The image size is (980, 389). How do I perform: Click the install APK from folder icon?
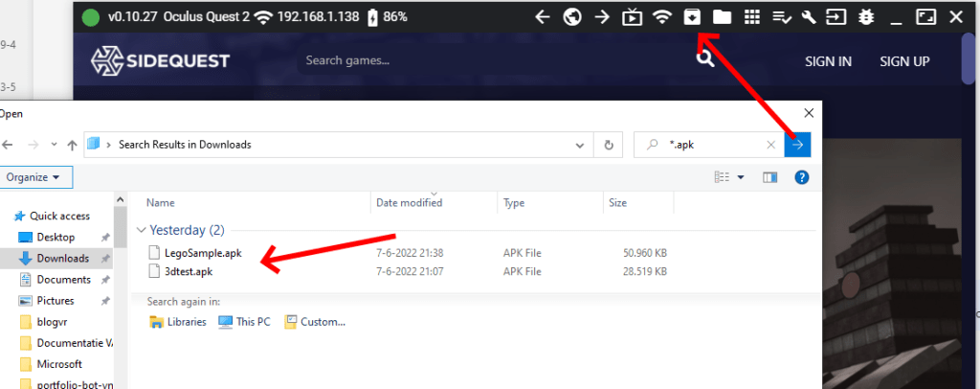pyautogui.click(x=692, y=17)
